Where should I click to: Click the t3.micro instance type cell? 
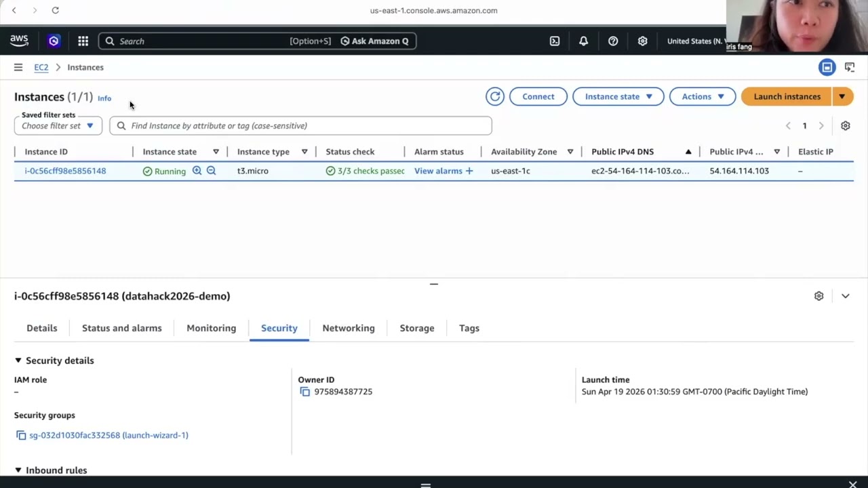[253, 171]
